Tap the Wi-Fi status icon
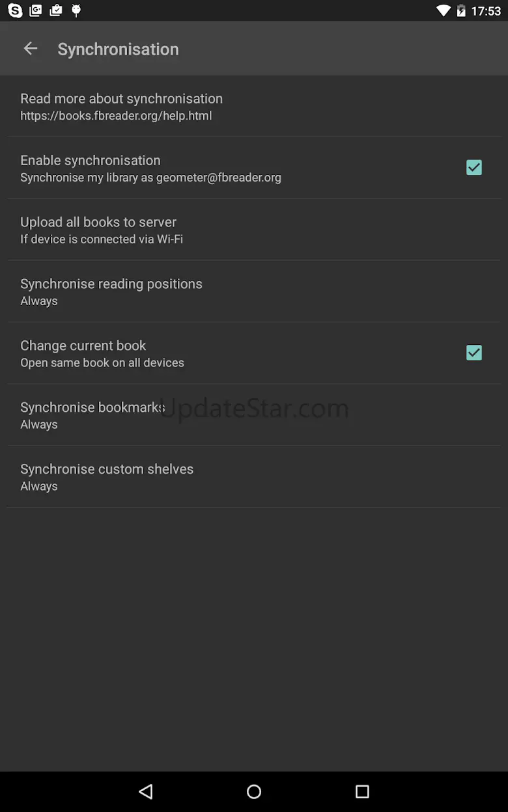The image size is (508, 812). pyautogui.click(x=444, y=10)
